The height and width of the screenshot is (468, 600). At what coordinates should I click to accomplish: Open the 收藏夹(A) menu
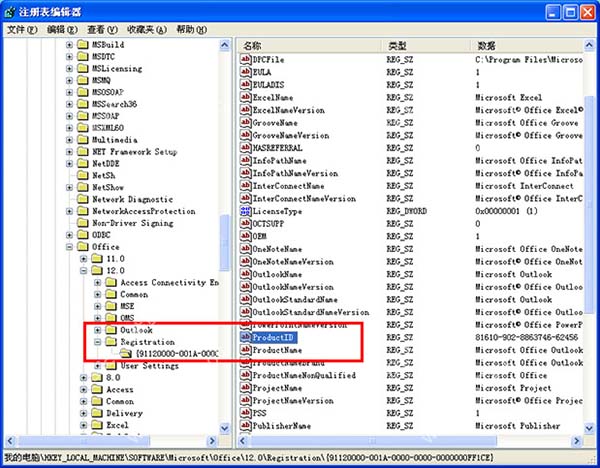point(147,29)
